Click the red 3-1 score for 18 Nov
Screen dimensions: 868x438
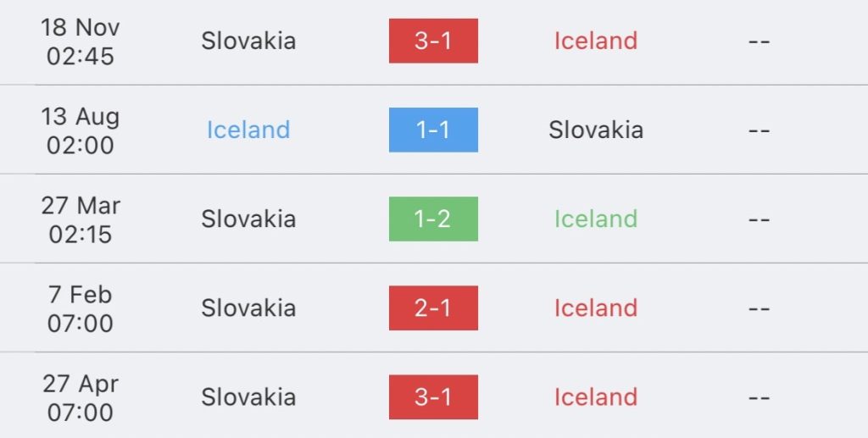coord(433,41)
